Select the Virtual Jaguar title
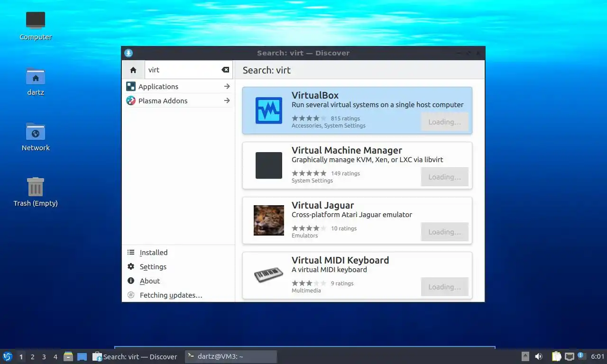This screenshot has height=364, width=607. pyautogui.click(x=322, y=205)
